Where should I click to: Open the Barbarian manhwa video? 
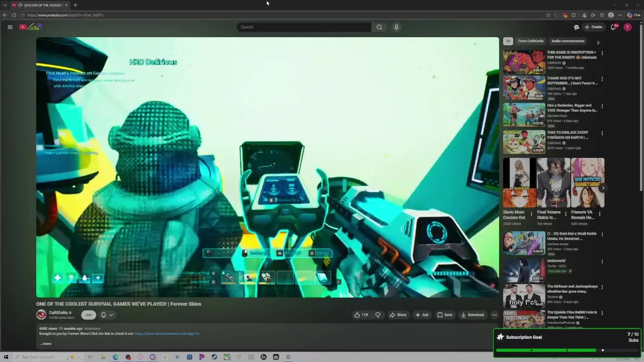coord(524,115)
